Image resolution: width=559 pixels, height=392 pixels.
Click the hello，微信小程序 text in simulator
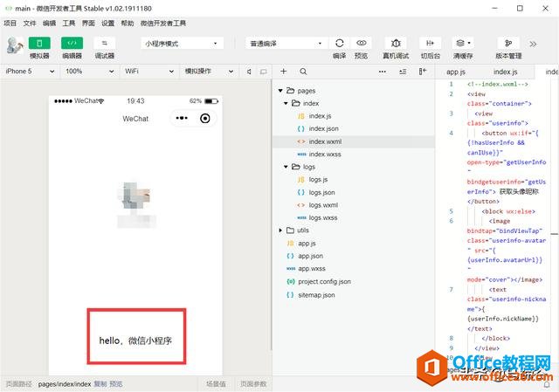pyautogui.click(x=135, y=340)
